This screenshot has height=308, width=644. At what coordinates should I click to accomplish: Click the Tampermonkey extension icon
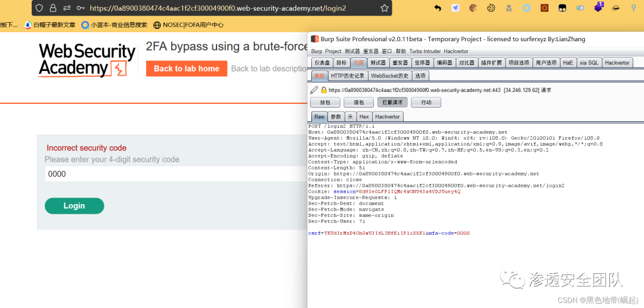tap(562, 8)
